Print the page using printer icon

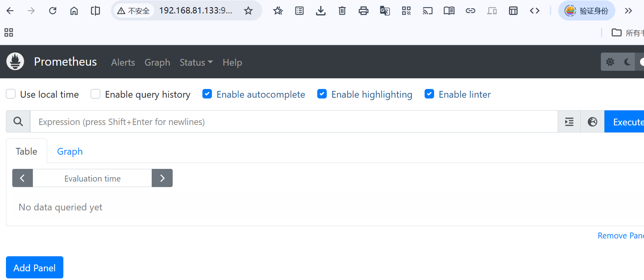(364, 11)
